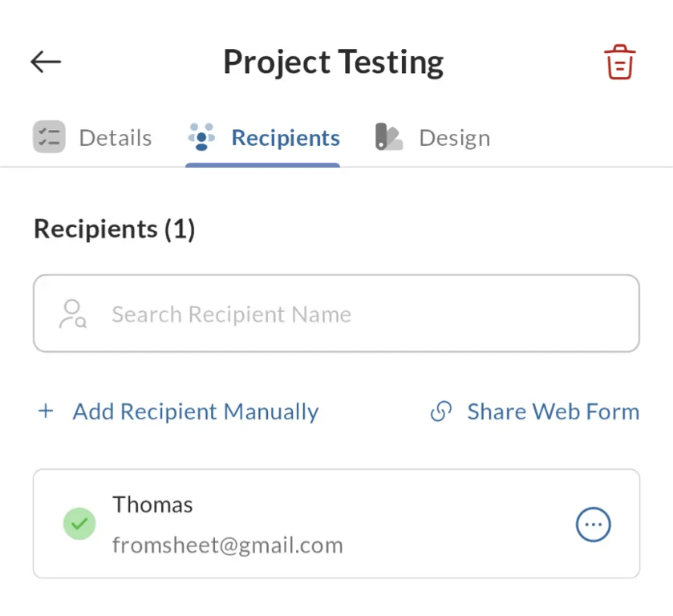The height and width of the screenshot is (616, 673).
Task: Click the Recipients people icon
Action: point(201,137)
